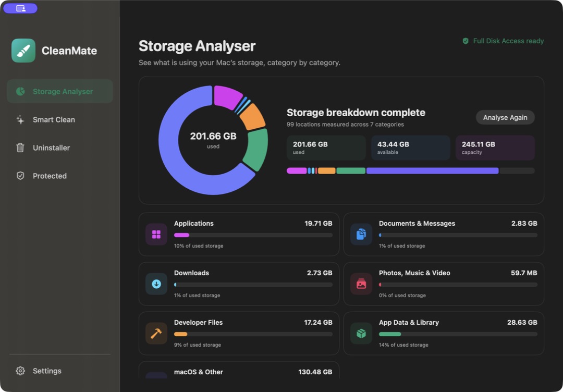Click the 'Storage breakdown complete' heading
This screenshot has height=392, width=563.
point(356,113)
